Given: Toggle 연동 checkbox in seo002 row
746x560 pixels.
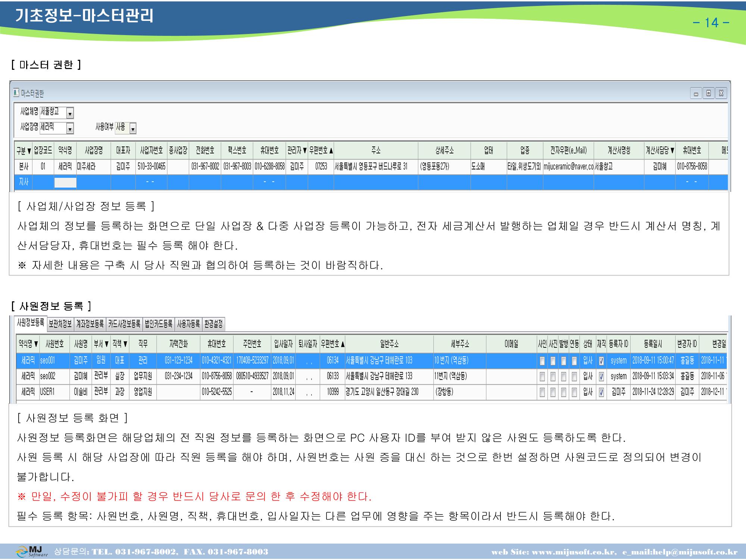Looking at the screenshot, I should click(x=574, y=377).
